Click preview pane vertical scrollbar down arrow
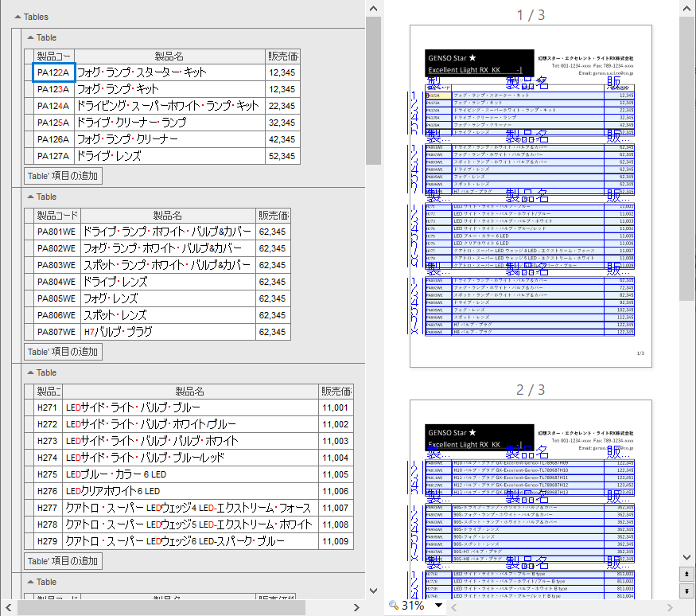Image resolution: width=696 pixels, height=616 pixels. click(x=686, y=557)
